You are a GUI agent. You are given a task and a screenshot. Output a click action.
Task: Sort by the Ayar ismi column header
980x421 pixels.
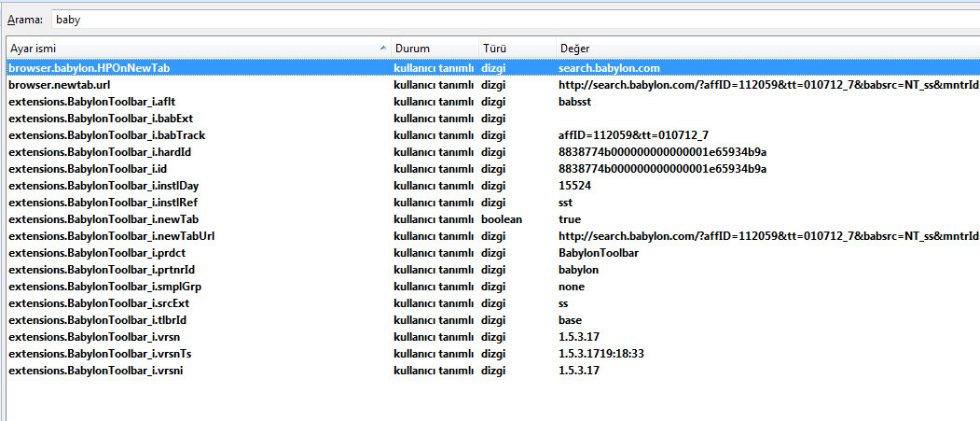198,49
